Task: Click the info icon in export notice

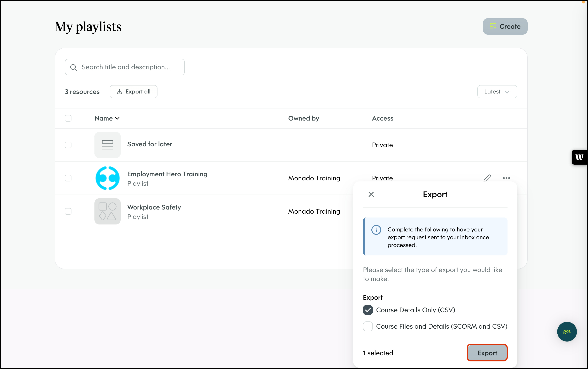Action: tap(376, 230)
